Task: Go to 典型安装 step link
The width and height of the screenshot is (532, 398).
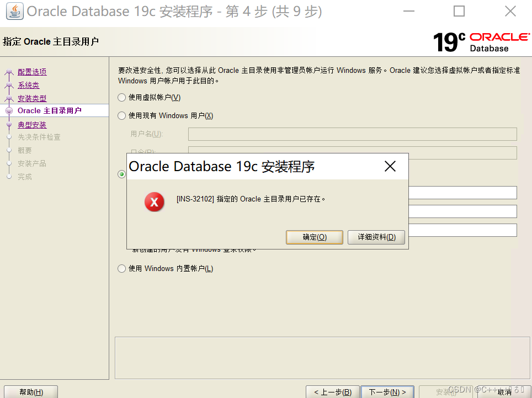Action: click(x=32, y=125)
